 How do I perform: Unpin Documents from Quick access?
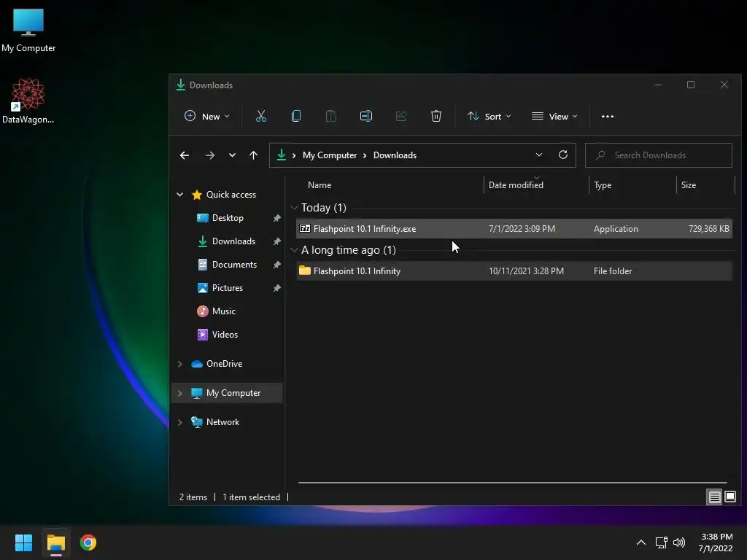click(x=276, y=265)
